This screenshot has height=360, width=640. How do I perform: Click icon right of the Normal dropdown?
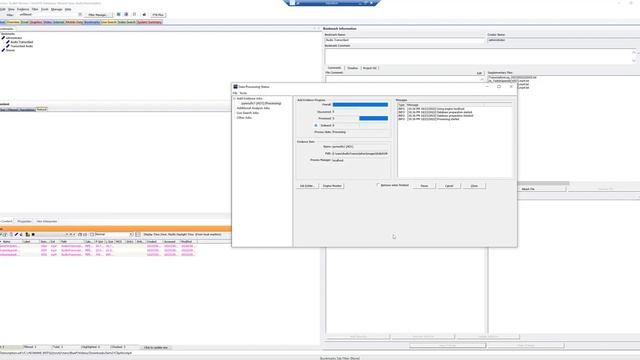[x=138, y=234]
